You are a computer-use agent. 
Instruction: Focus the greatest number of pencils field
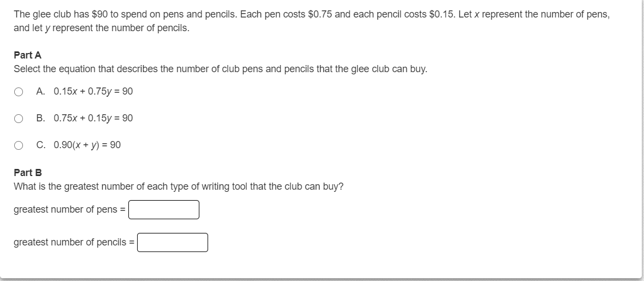[173, 242]
